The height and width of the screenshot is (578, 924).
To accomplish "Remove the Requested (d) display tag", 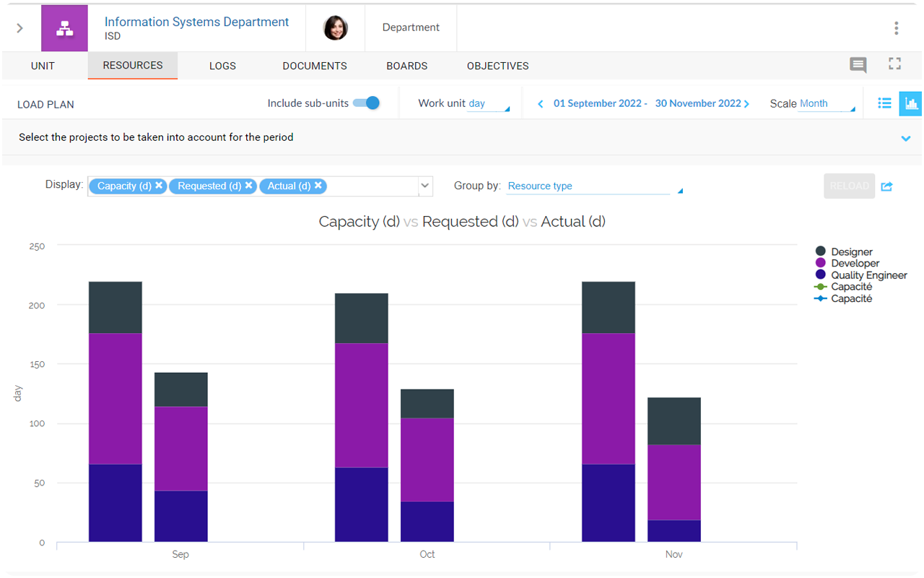I will coord(249,186).
